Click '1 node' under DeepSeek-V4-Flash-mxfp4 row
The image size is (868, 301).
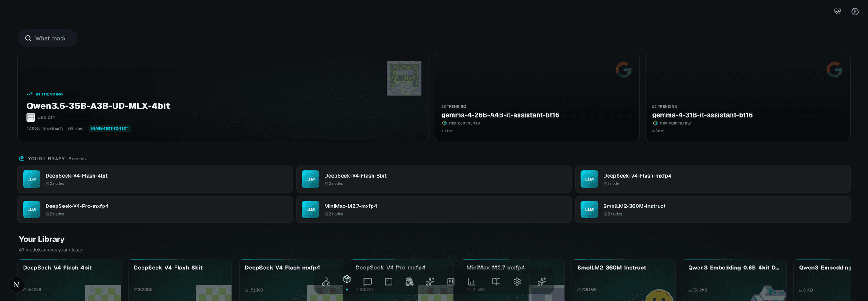tap(613, 184)
